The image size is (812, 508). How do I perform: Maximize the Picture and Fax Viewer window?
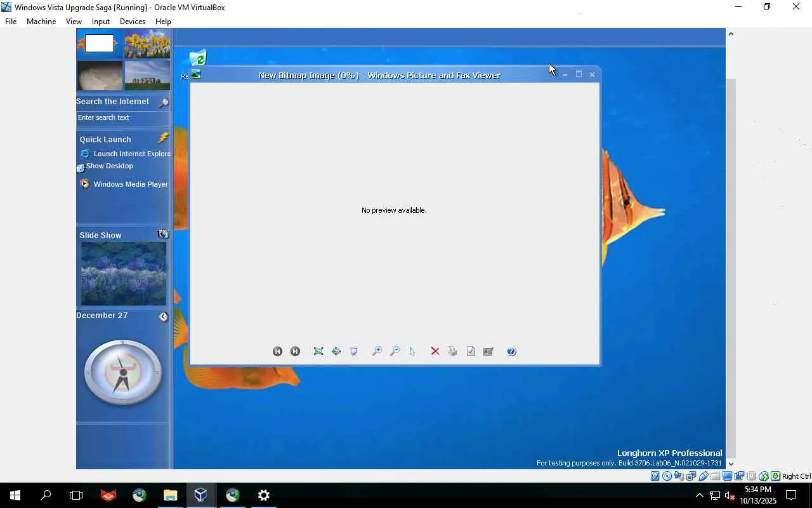coord(579,74)
